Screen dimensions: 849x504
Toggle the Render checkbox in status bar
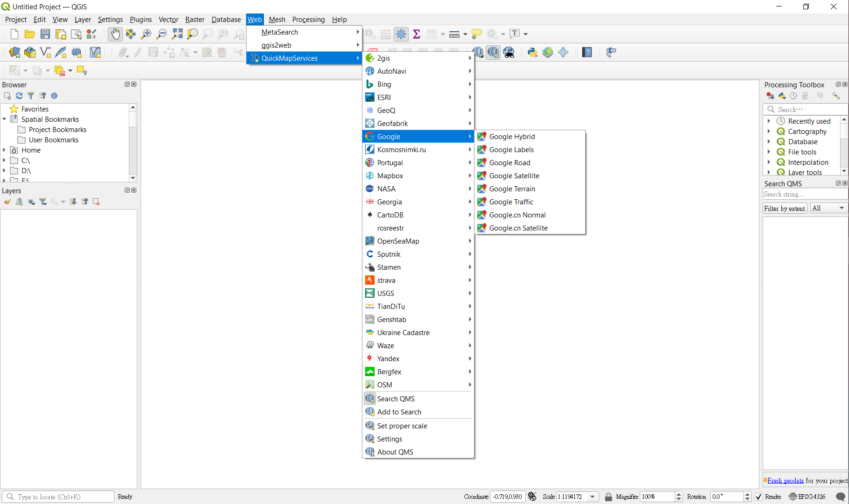(x=759, y=497)
